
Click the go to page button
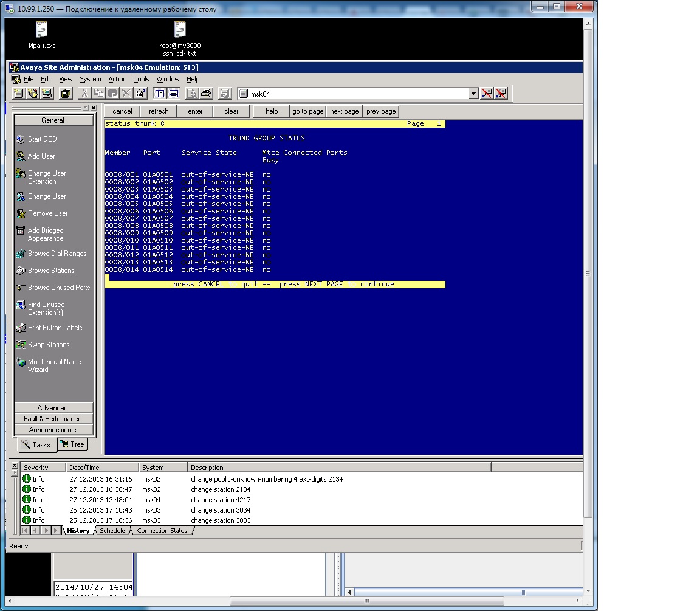coord(308,111)
